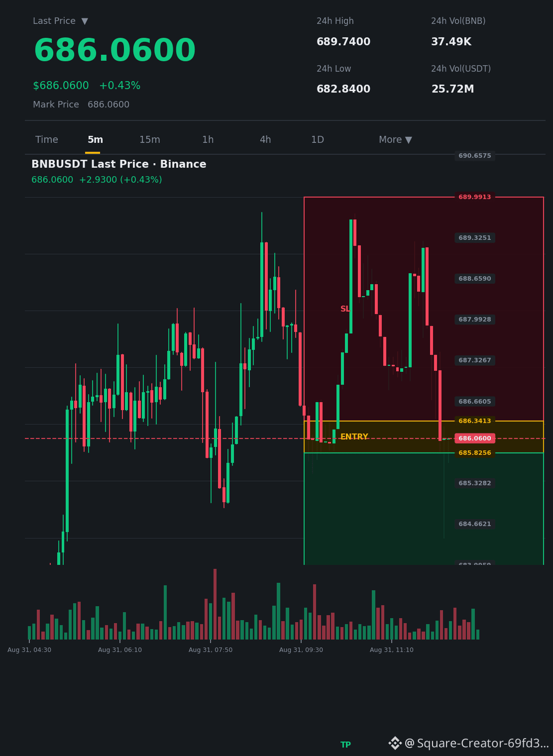Click the 689.3251 price axis label
Screen dimensions: 553x756
(475, 238)
